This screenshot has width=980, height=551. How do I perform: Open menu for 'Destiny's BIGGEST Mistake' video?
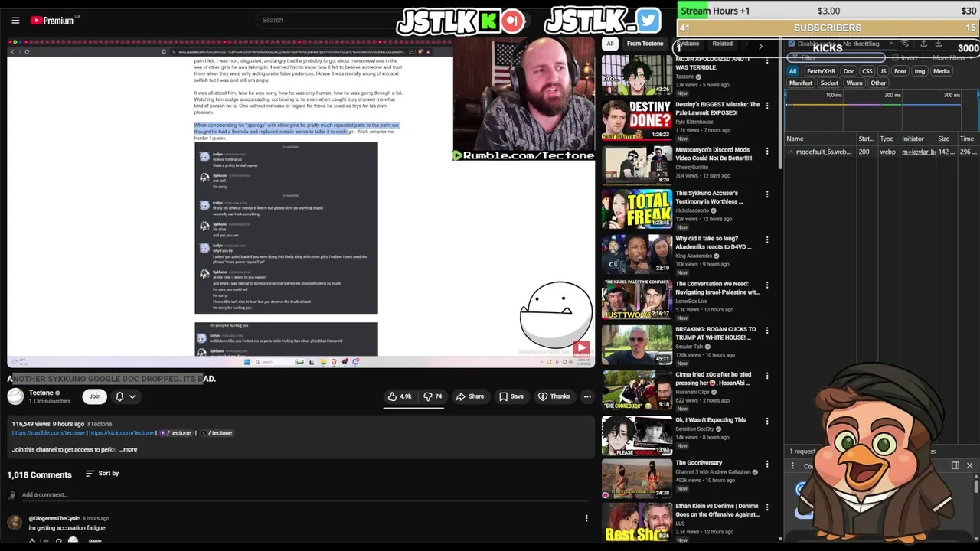coord(767,104)
